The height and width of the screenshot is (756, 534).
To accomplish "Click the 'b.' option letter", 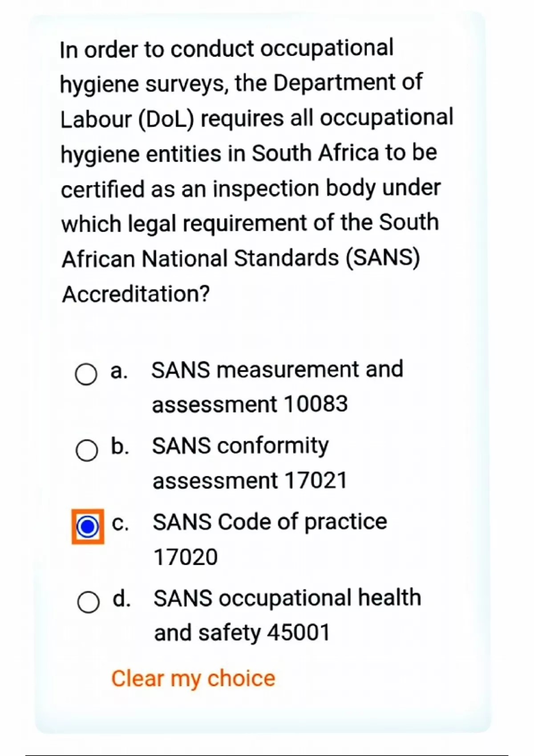I will pos(120,446).
